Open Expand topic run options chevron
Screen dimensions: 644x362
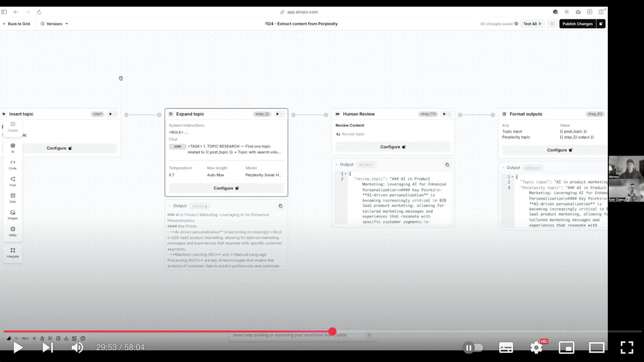coord(281,114)
